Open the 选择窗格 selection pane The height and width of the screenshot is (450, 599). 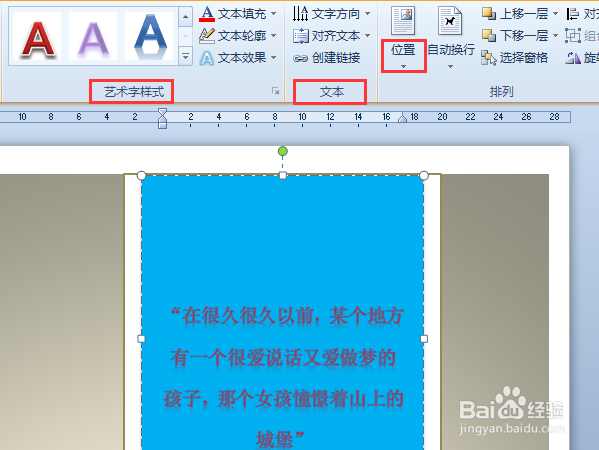(514, 58)
